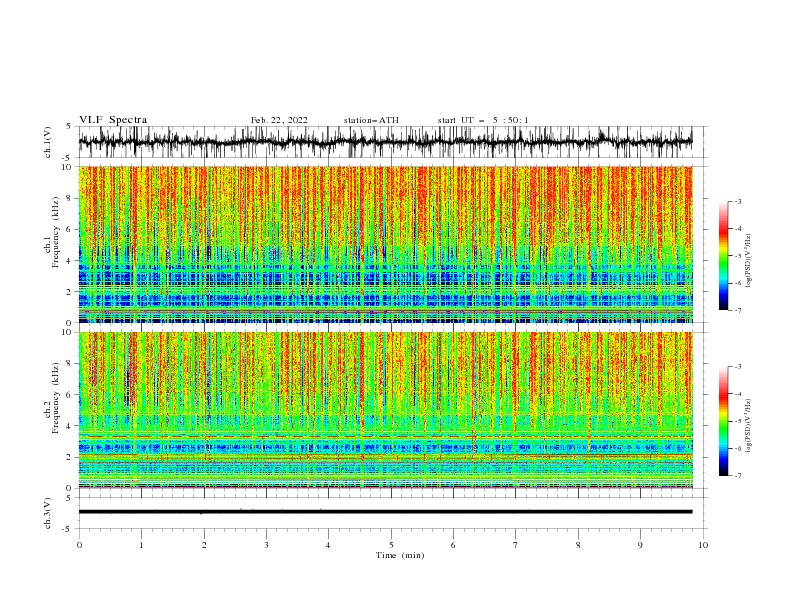
Task: Click the ch.2 'Frequency (kHz)' axis label
Action: (x=55, y=398)
